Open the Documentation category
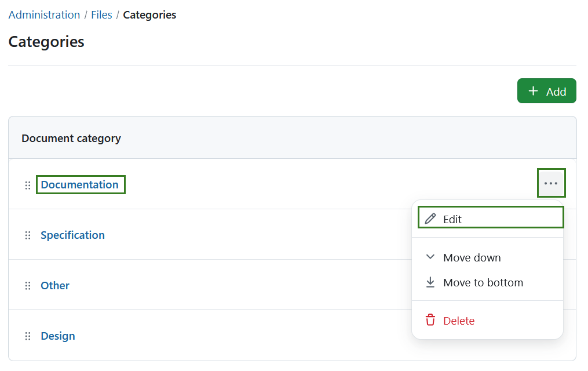588x371 pixels. tap(80, 184)
